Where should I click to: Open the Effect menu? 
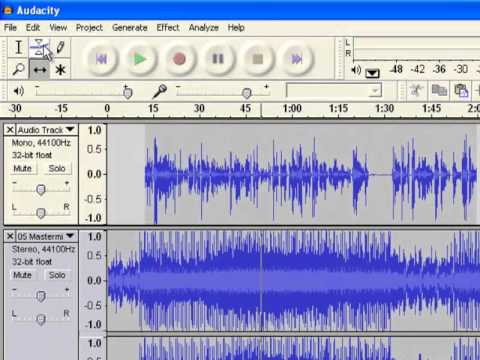click(168, 28)
